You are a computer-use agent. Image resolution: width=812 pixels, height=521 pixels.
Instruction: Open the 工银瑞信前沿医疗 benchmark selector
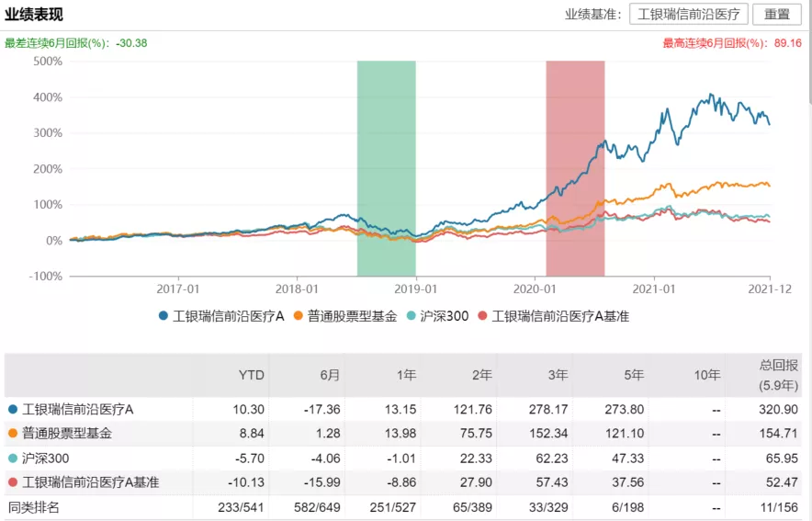[688, 15]
